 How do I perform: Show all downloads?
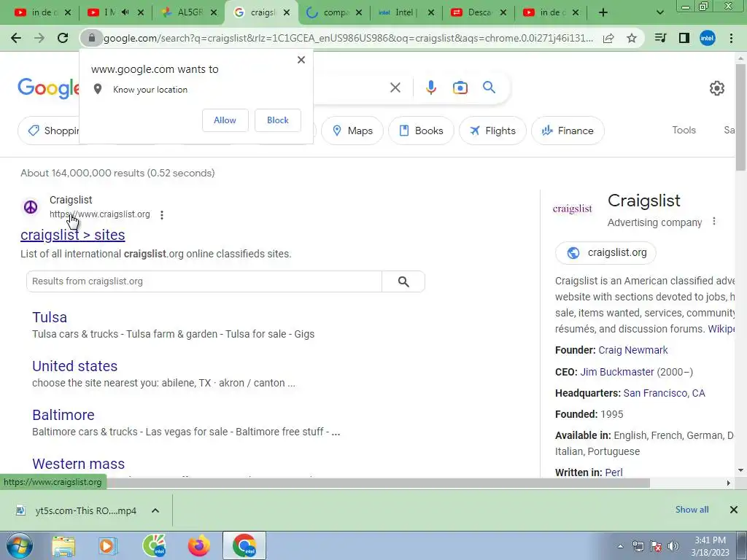tap(692, 510)
